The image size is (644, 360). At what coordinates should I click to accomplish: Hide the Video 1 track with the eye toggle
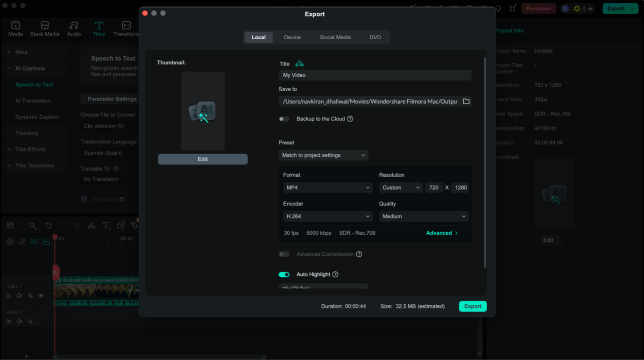click(41, 295)
